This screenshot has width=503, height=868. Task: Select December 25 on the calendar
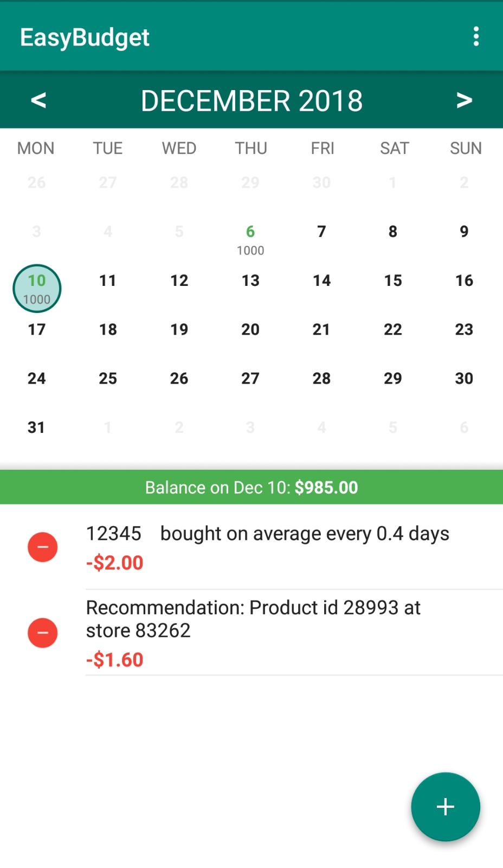(108, 379)
